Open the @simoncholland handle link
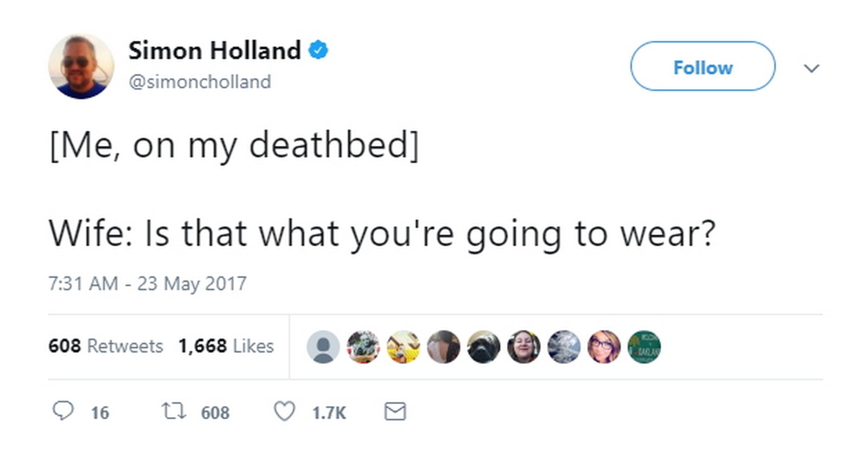The width and height of the screenshot is (868, 460). [200, 82]
